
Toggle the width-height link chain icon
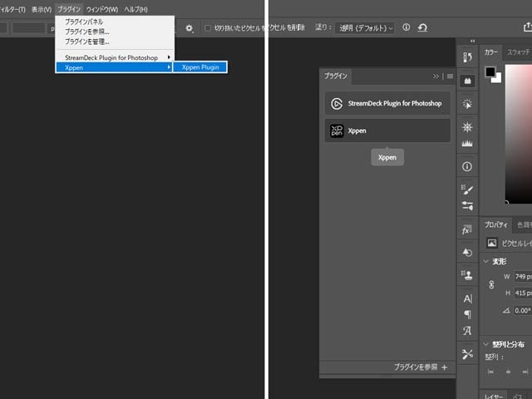click(x=491, y=284)
